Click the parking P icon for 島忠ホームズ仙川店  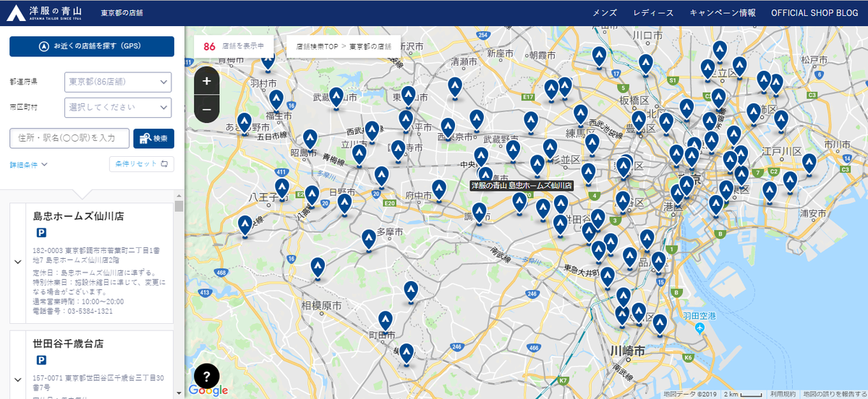[x=42, y=233]
